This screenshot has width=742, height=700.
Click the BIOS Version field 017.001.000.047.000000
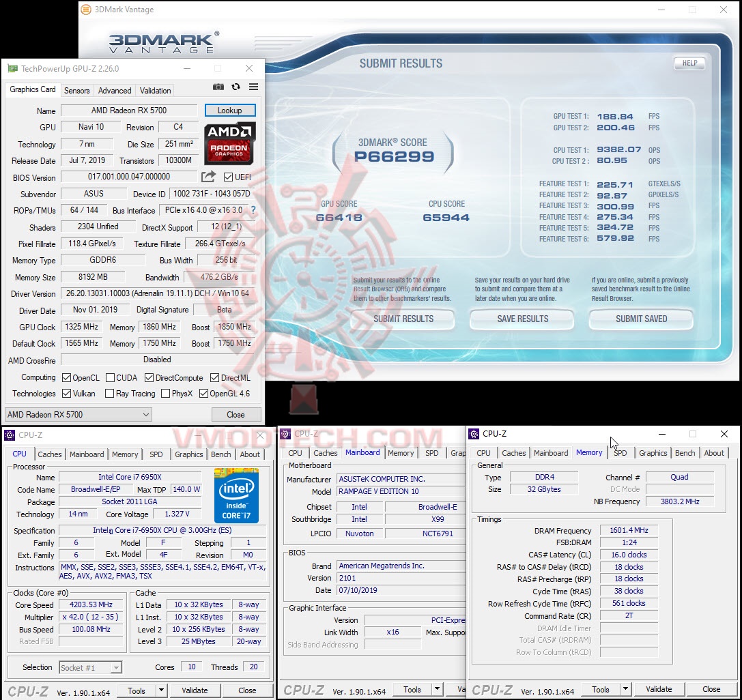coord(129,177)
